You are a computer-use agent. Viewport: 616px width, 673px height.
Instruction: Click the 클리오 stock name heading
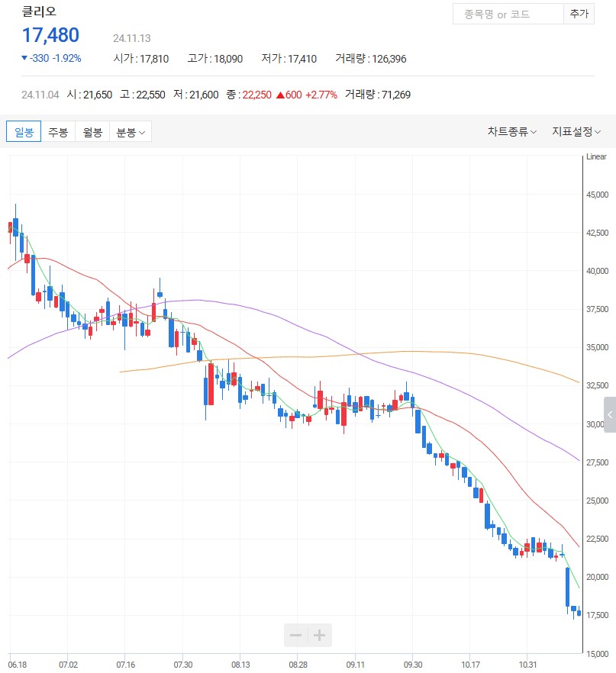[39, 12]
